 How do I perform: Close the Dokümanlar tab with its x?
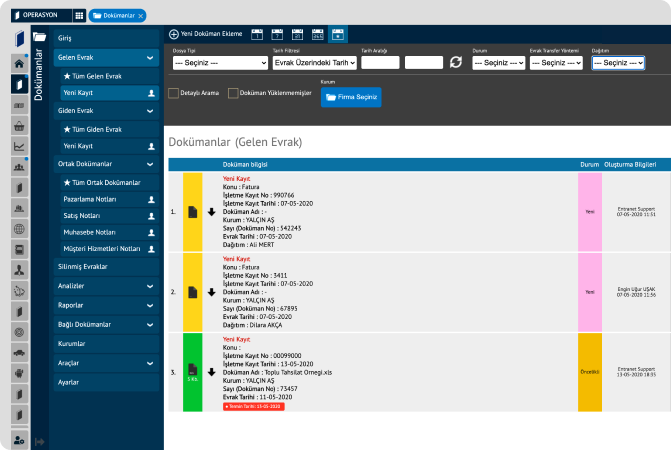pyautogui.click(x=141, y=16)
